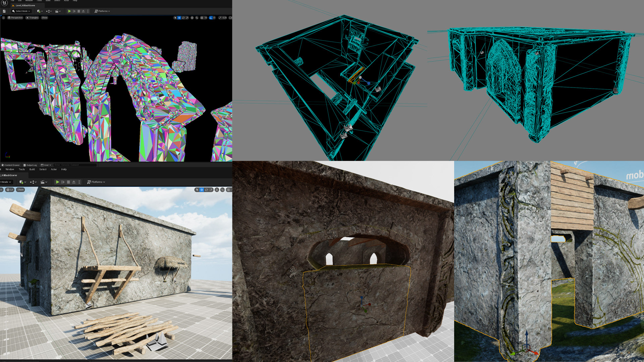This screenshot has height=362, width=644.
Task: Toggle scale snapping in top viewport
Action: coord(220,18)
